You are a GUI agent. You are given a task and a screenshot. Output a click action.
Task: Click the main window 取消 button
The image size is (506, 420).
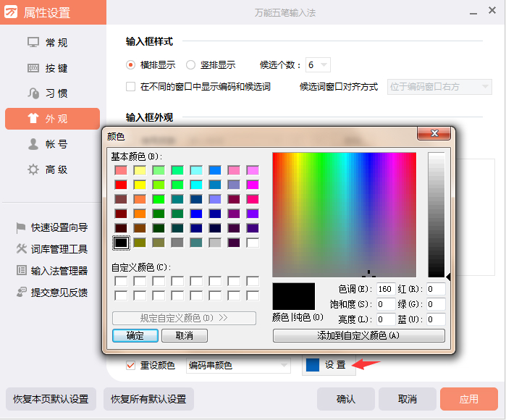tap(408, 399)
